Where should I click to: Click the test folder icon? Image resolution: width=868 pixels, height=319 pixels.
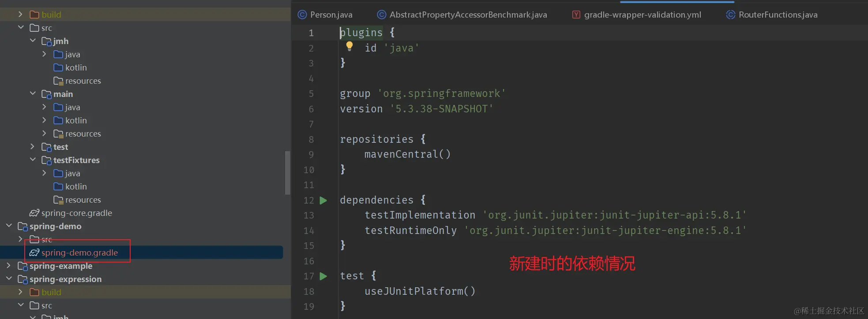(x=47, y=147)
